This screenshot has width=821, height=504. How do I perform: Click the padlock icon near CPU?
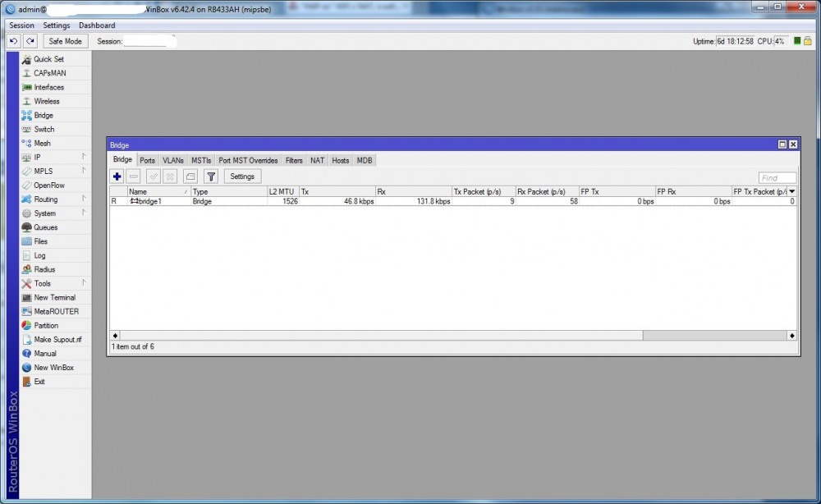coord(808,41)
